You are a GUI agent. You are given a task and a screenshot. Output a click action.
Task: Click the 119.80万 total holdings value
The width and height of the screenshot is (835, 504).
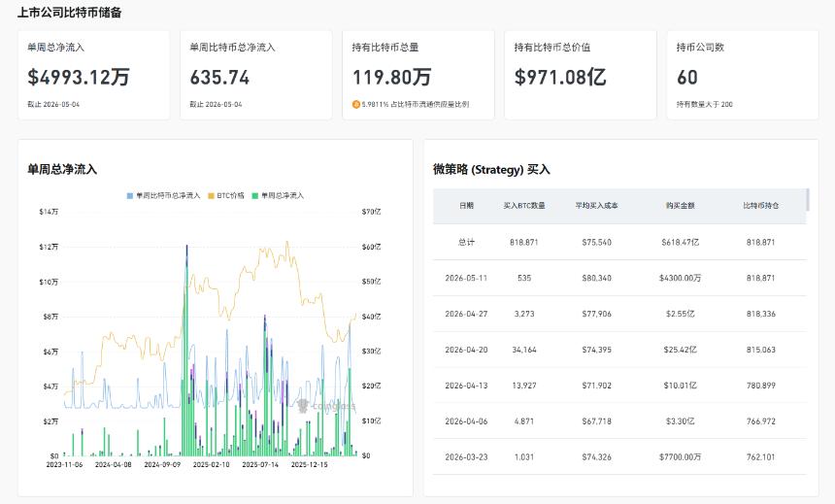point(391,78)
